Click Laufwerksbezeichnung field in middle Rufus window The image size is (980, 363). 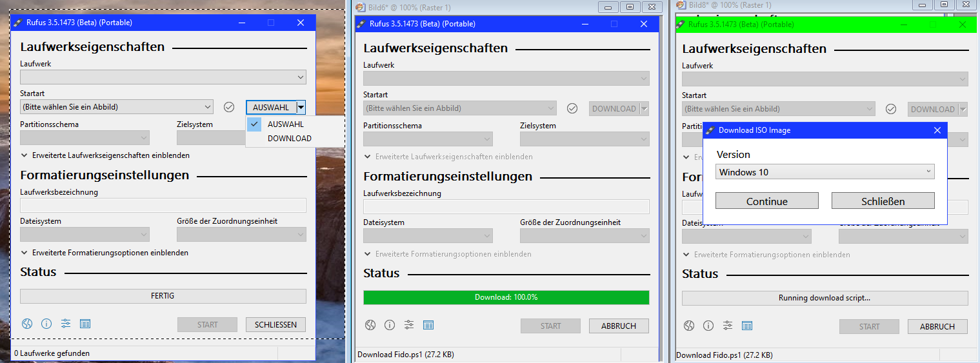pyautogui.click(x=506, y=207)
